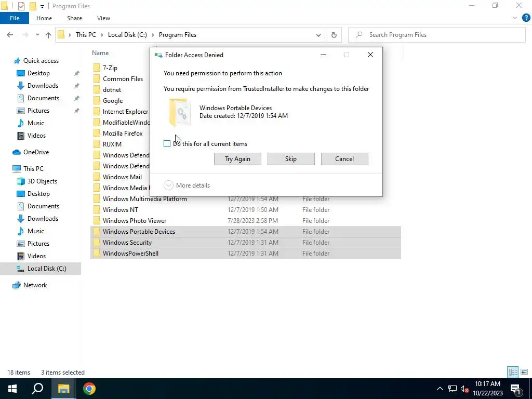Select the Windows Security folder row
532x399 pixels.
tap(246, 242)
